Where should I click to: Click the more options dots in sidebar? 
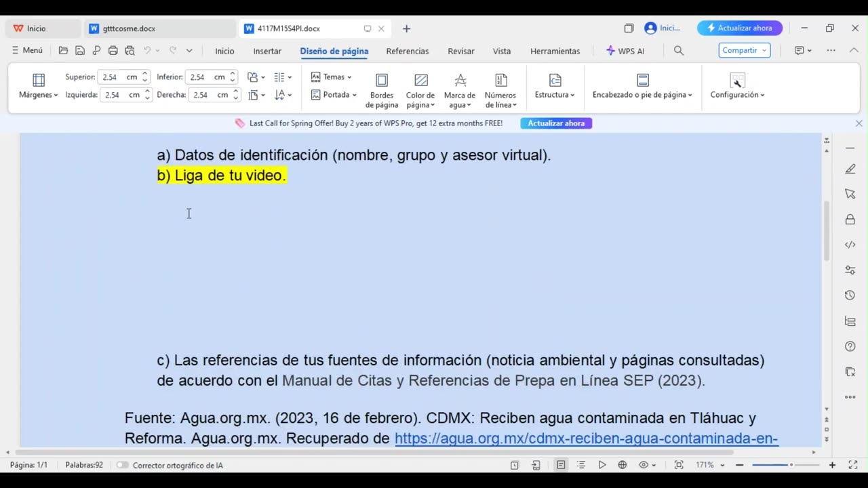pyautogui.click(x=850, y=397)
